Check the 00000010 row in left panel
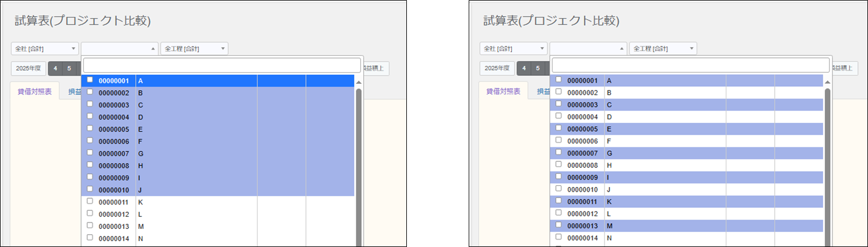Viewport: 868px width, 247px height. [90, 189]
